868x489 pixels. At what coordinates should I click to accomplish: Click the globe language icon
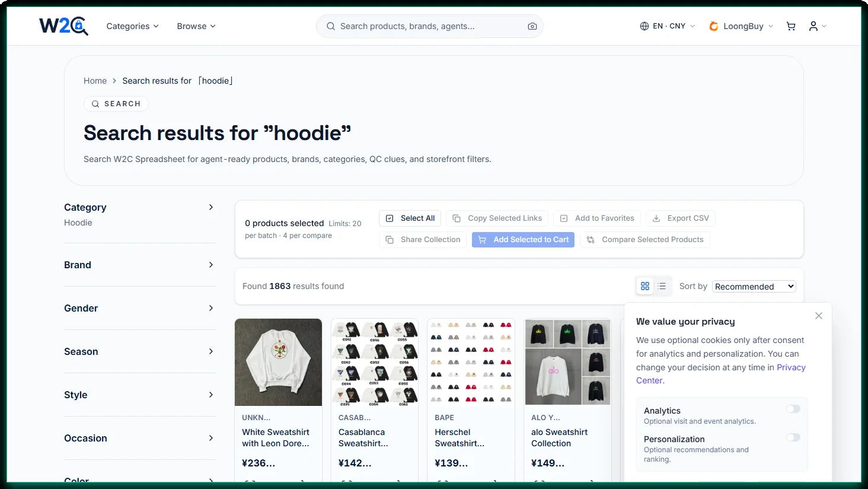click(x=644, y=26)
